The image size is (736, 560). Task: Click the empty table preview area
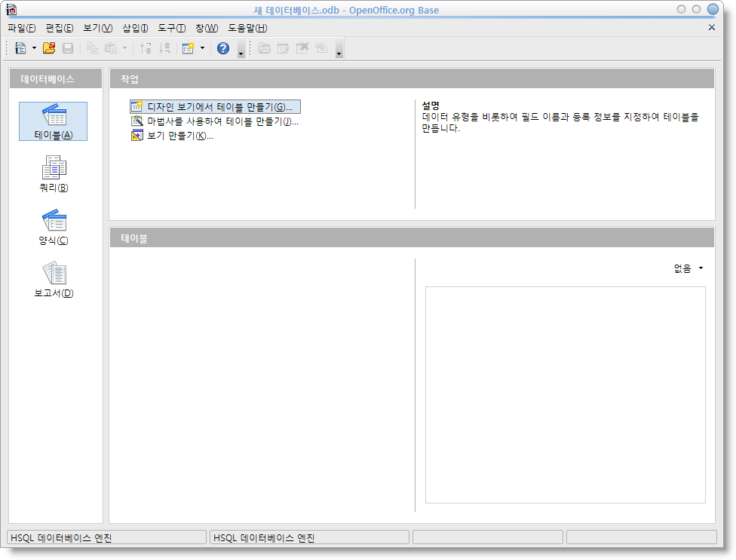(x=565, y=395)
